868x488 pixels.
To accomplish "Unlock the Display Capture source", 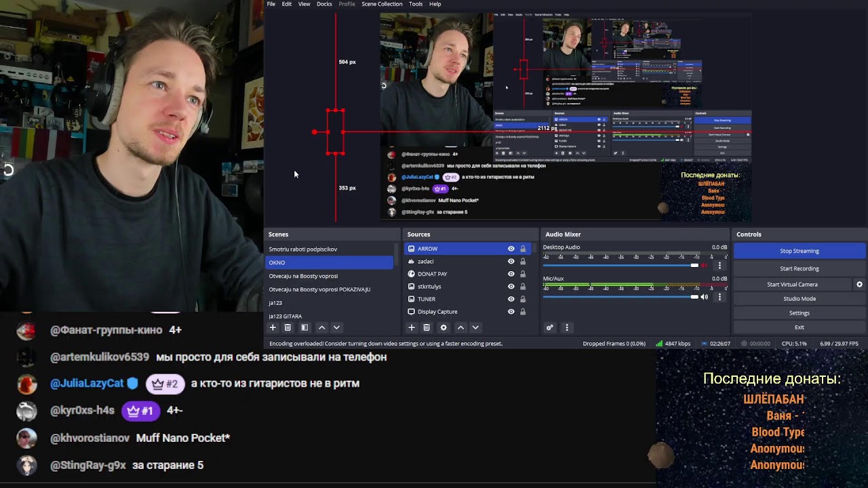I will pos(523,312).
